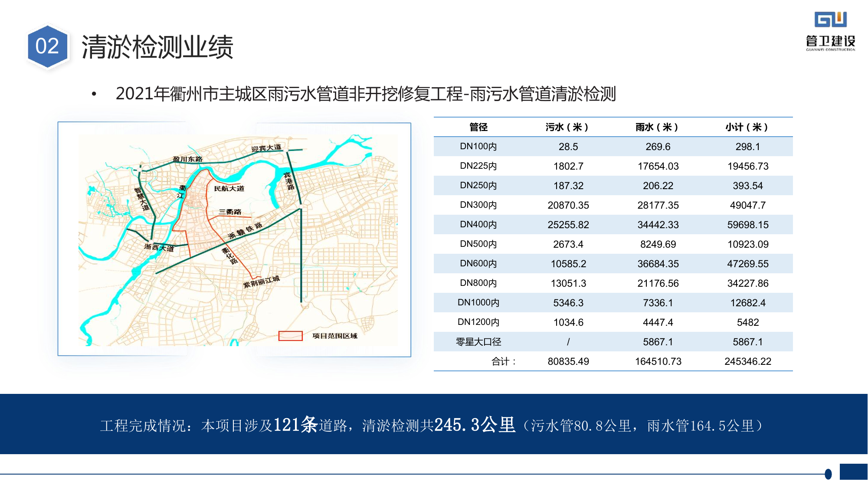Select the 2021年衢州市 project subtitle line
Image resolution: width=868 pixels, height=488 pixels.
[x=366, y=94]
